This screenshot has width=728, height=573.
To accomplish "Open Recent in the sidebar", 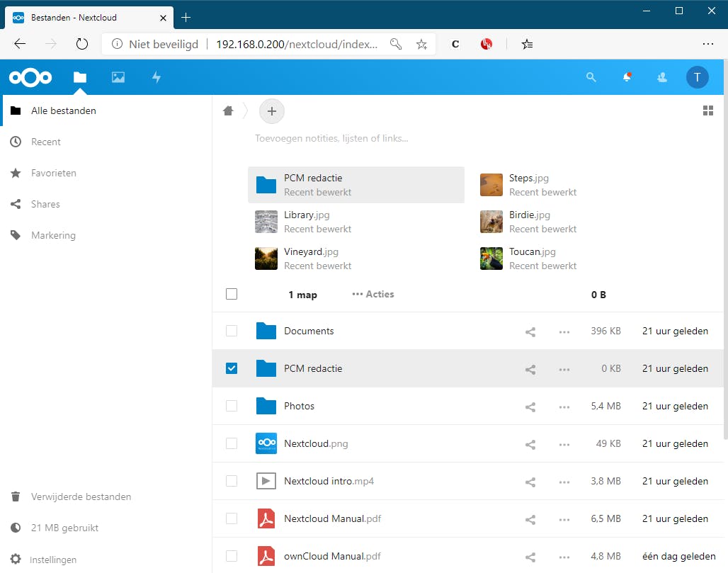I will coord(46,142).
